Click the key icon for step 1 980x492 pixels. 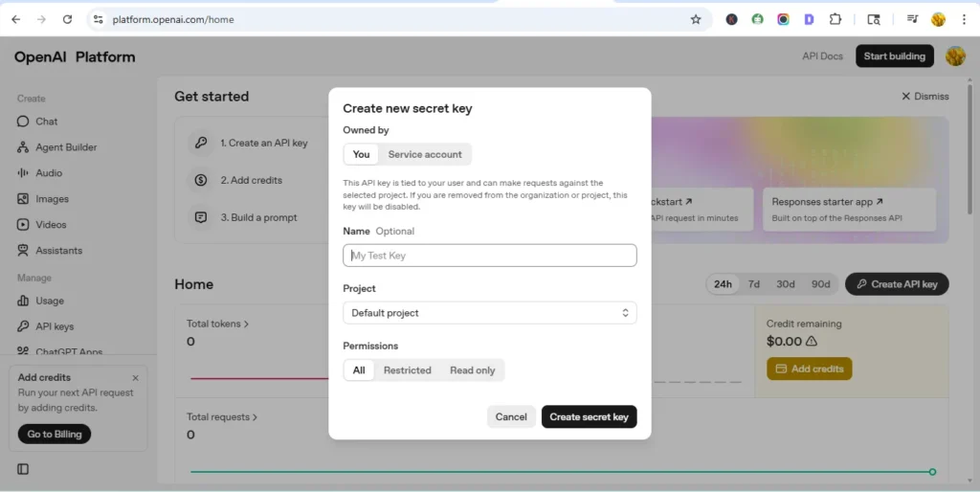[201, 143]
